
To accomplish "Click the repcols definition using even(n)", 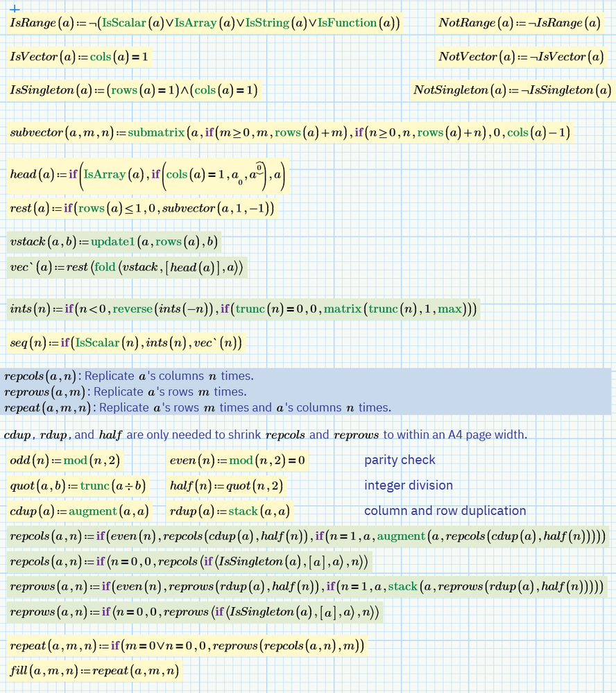I will pyautogui.click(x=308, y=536).
